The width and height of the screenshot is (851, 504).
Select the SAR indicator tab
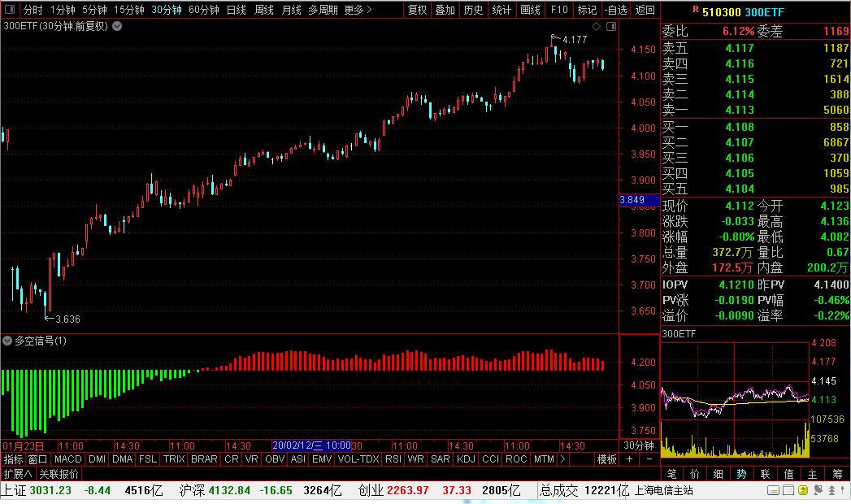441,459
